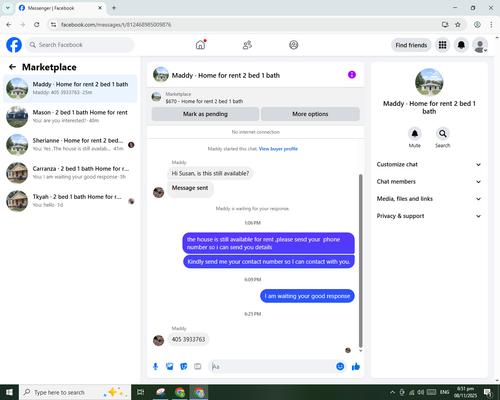This screenshot has width=500, height=400.
Task: Bookmark this page star icon
Action: (x=458, y=25)
